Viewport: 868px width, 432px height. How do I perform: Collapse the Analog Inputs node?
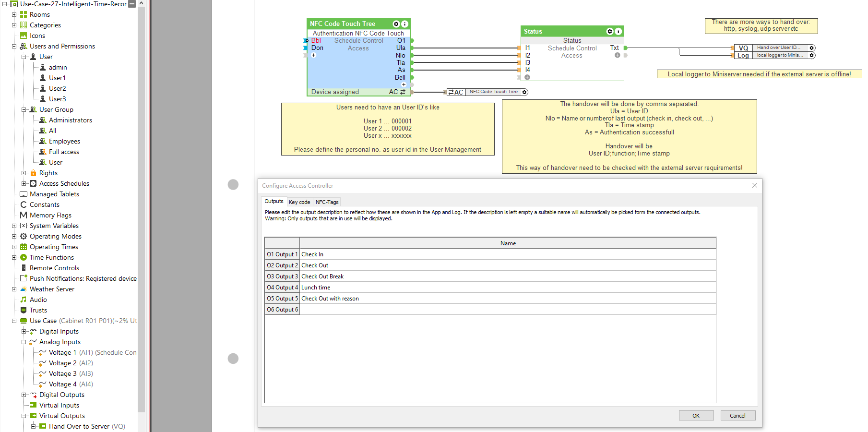pos(24,342)
